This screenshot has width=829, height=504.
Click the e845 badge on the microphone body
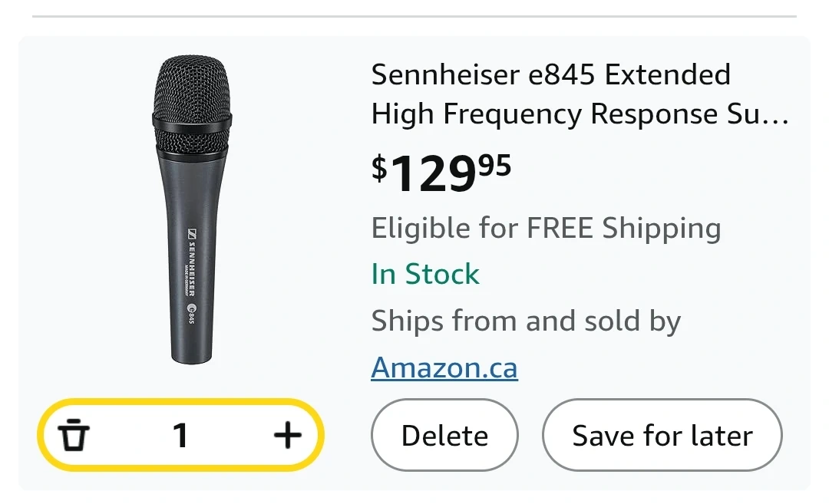pyautogui.click(x=192, y=314)
